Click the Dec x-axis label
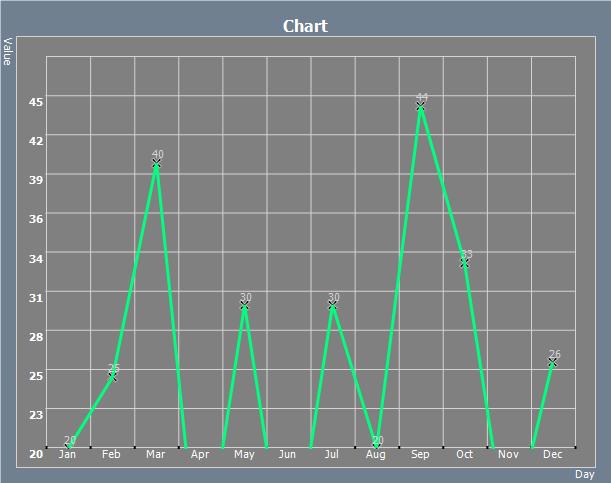This screenshot has width=611, height=483. pos(553,454)
